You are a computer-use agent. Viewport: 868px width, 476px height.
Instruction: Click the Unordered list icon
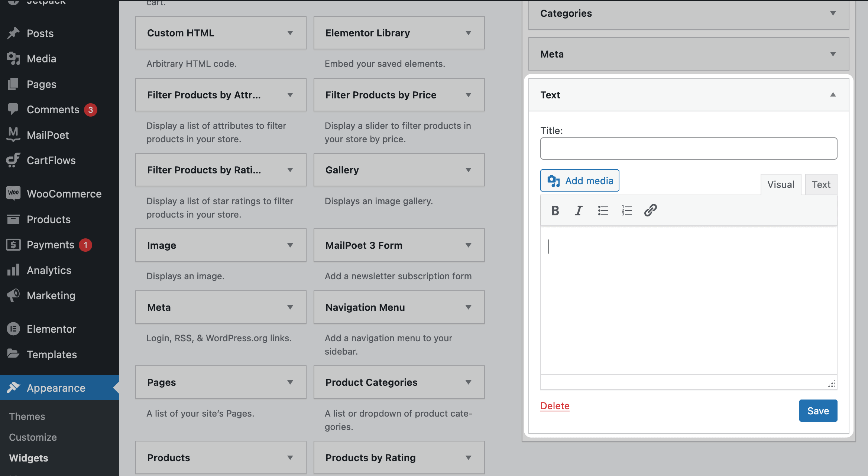(603, 210)
